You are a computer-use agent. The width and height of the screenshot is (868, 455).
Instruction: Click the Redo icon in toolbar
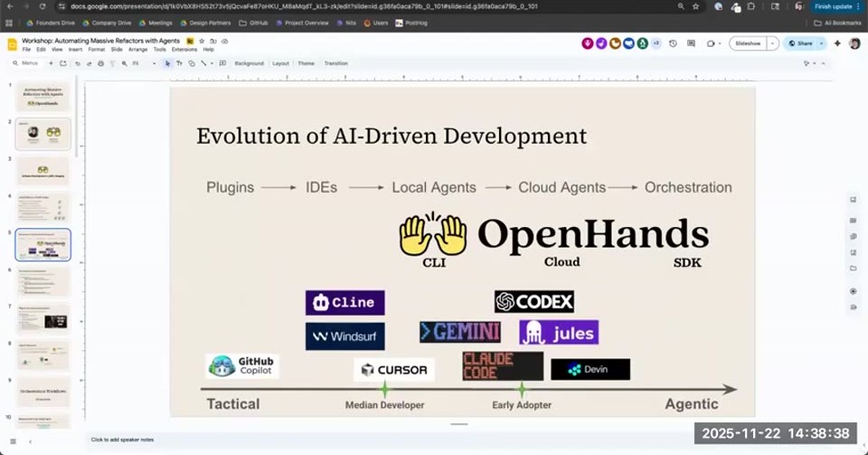tap(90, 63)
